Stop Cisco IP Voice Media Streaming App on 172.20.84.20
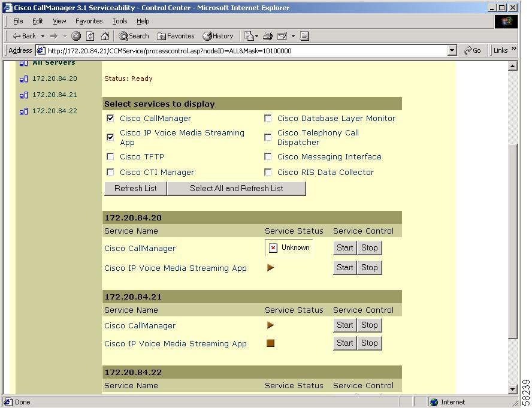The image size is (532, 408). [370, 268]
